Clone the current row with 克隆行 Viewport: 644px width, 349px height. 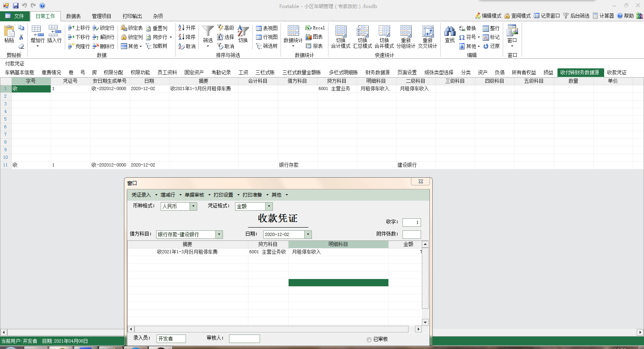coord(79,46)
